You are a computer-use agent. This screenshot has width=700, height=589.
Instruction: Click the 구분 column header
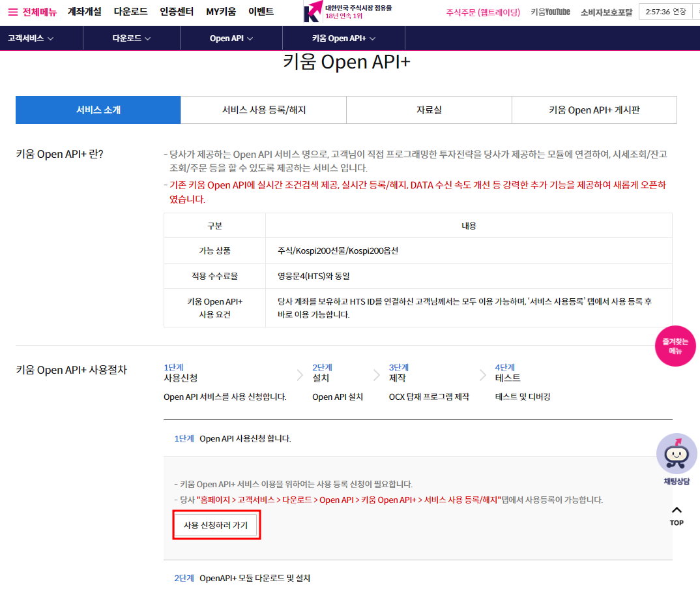pos(214,226)
